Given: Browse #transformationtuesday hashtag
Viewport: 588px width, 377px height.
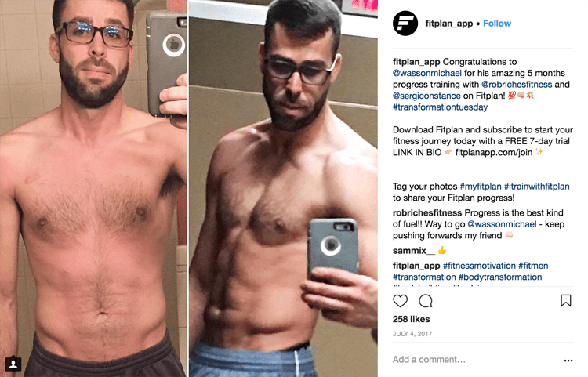Looking at the screenshot, I should 441,107.
